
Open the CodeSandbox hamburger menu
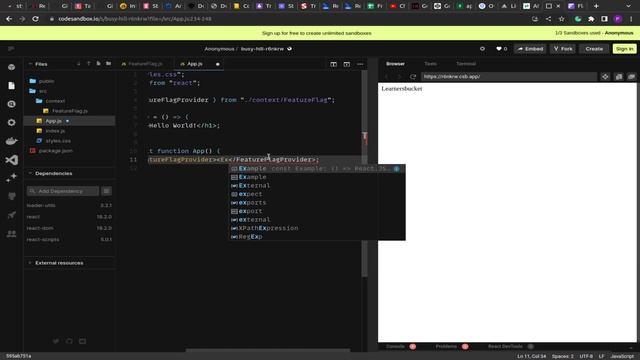pyautogui.click(x=11, y=49)
